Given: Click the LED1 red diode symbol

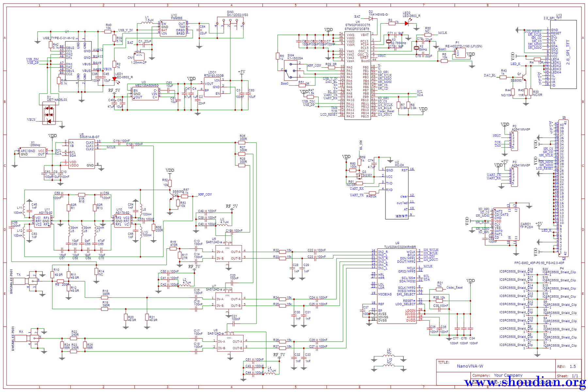Looking at the screenshot, I should (x=114, y=79).
